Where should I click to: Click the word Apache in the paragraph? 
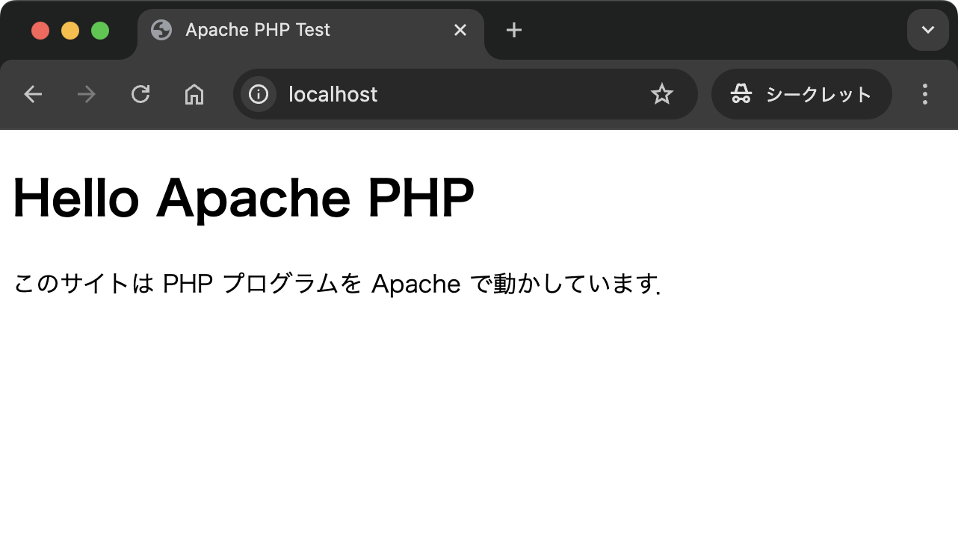(415, 284)
